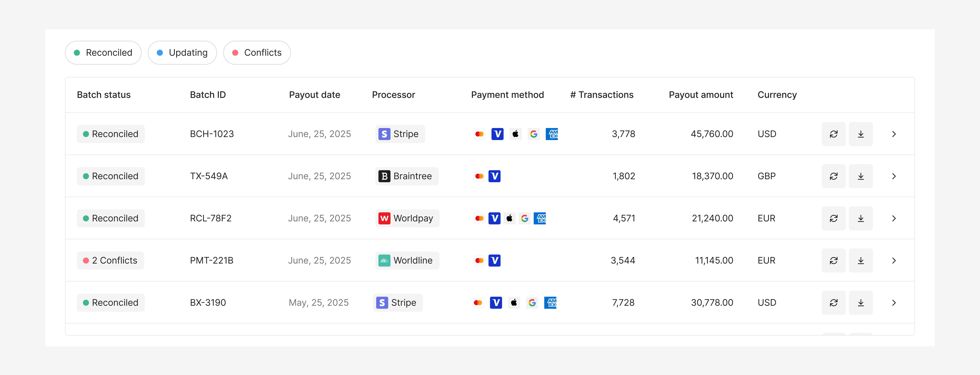Click the Braintree processor tag
Viewport: 980px width, 375px height.
pos(407,176)
